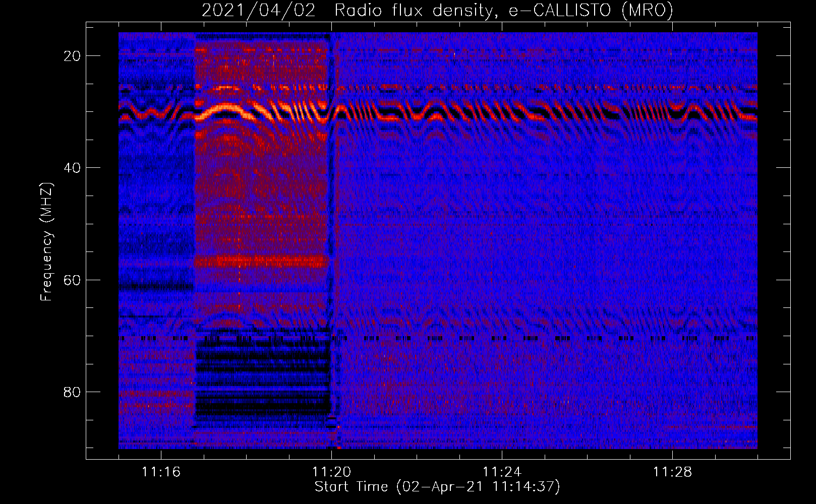Click the 20 MHz frequency tick label
Image resolution: width=816 pixels, height=504 pixels.
coord(73,56)
